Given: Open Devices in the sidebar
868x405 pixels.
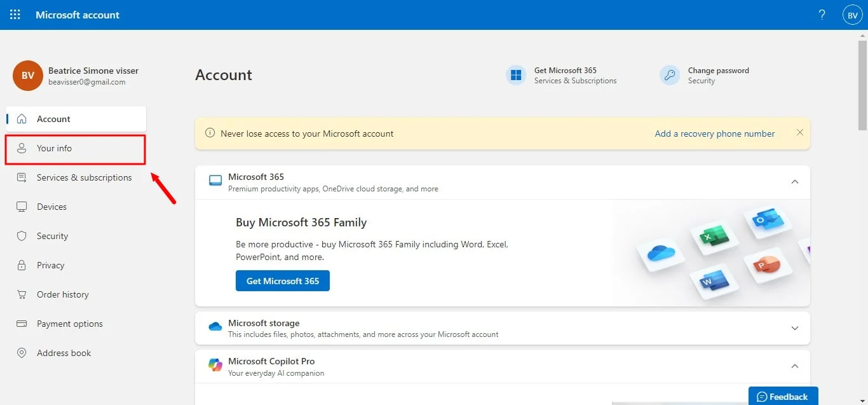Looking at the screenshot, I should point(76,207).
